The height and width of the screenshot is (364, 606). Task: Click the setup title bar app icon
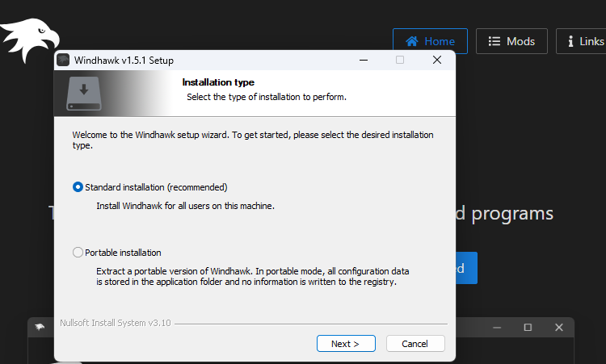click(63, 61)
